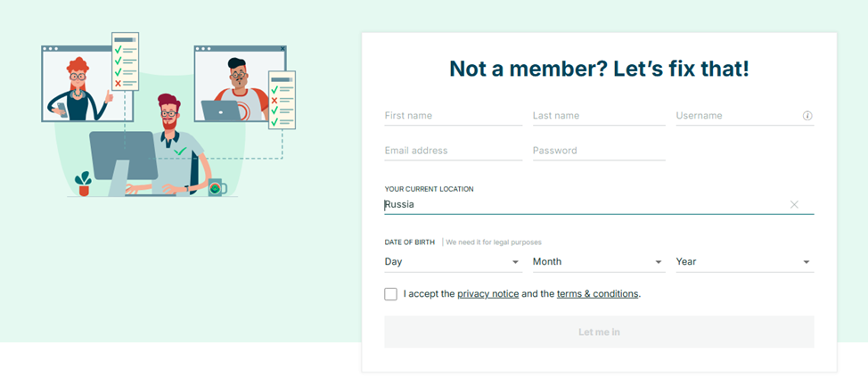Viewport: 868px width, 385px height.
Task: Select the video window showing man with laptop
Action: click(240, 84)
